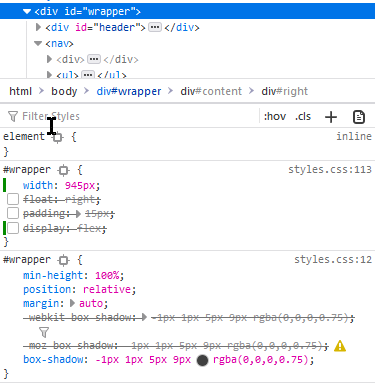Collapse the nav node
The width and height of the screenshot is (375, 384).
tap(38, 43)
